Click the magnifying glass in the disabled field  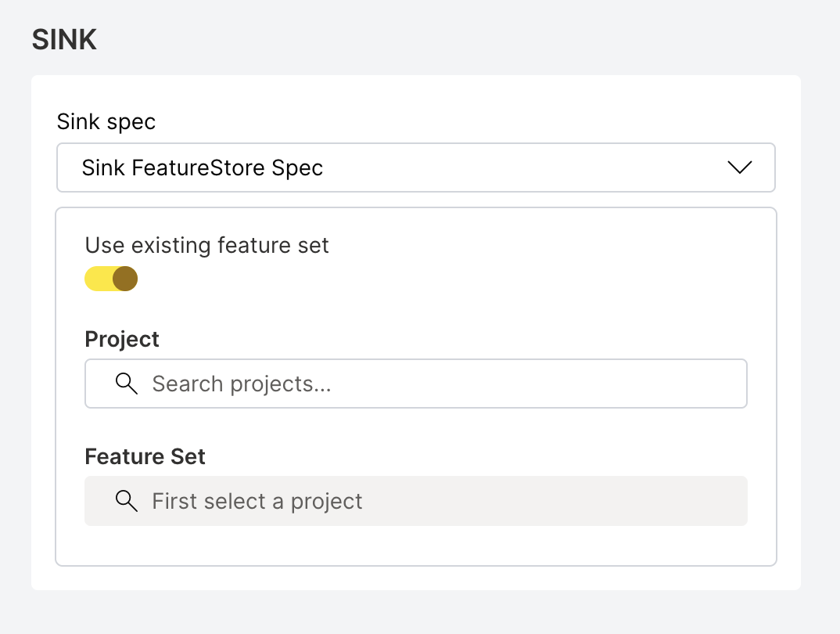click(126, 501)
